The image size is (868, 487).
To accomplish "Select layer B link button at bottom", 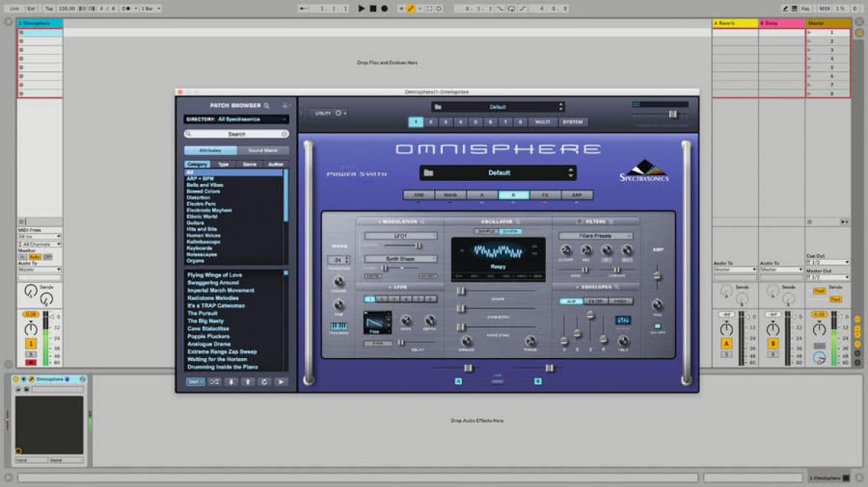I will click(538, 381).
